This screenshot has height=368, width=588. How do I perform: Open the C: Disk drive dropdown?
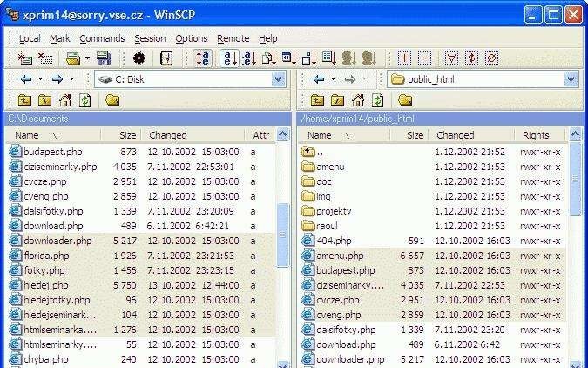pos(278,79)
